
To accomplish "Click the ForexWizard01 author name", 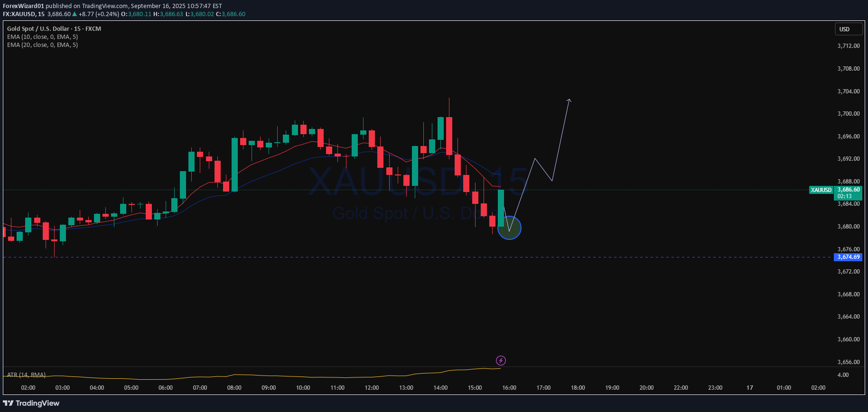I will (x=23, y=6).
